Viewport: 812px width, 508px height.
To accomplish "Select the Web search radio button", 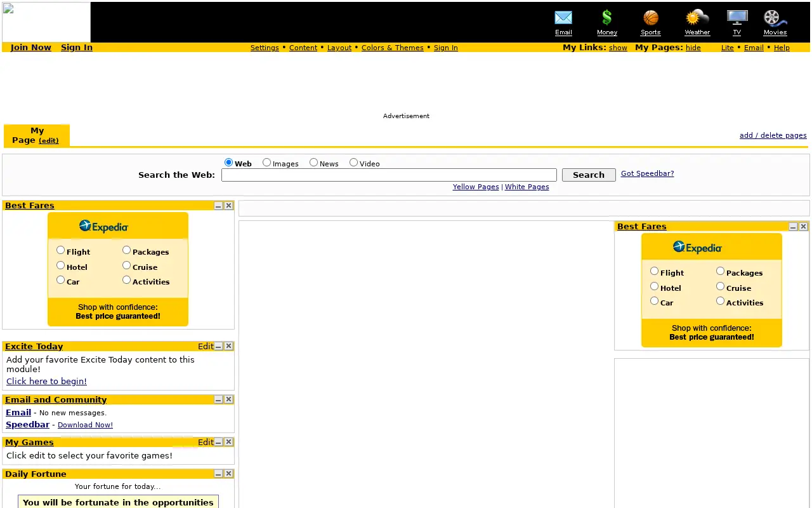I will [x=229, y=163].
